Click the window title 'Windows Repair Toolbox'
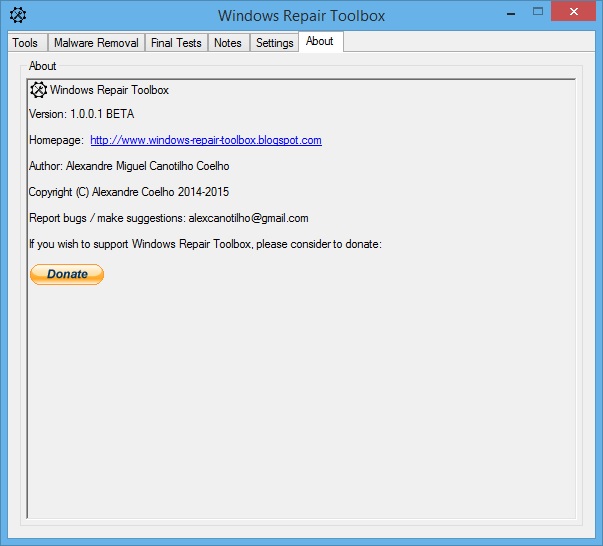 pos(302,16)
